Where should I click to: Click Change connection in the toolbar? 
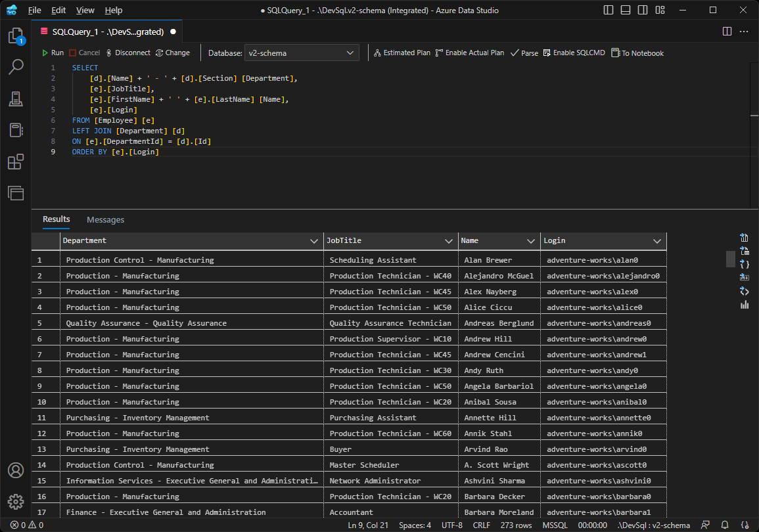coord(173,53)
